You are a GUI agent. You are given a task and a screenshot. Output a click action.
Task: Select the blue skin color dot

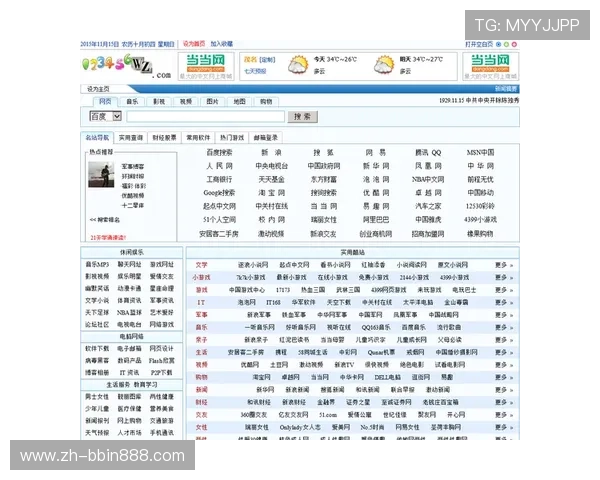click(499, 44)
